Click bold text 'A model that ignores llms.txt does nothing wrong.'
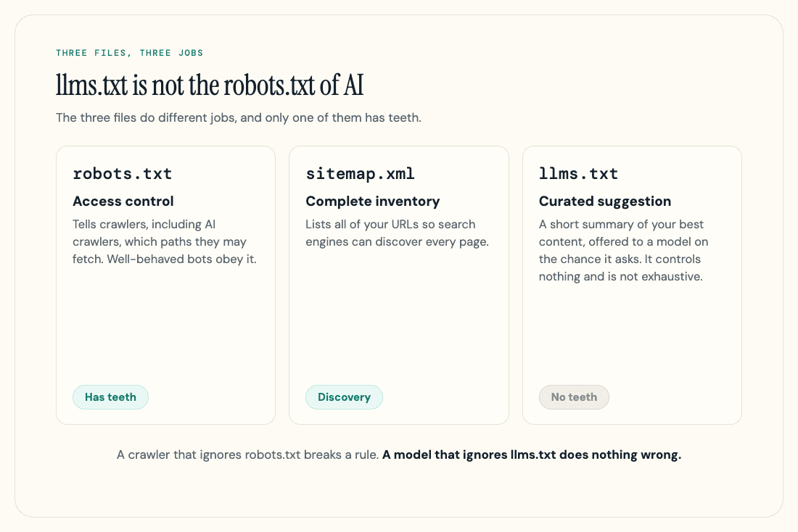798x532 pixels. pyautogui.click(x=532, y=454)
